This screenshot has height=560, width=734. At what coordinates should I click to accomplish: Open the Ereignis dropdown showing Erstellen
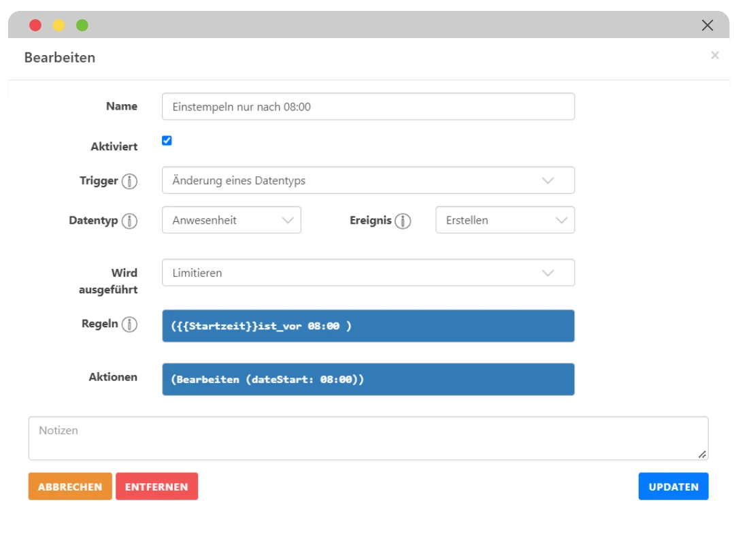(505, 219)
